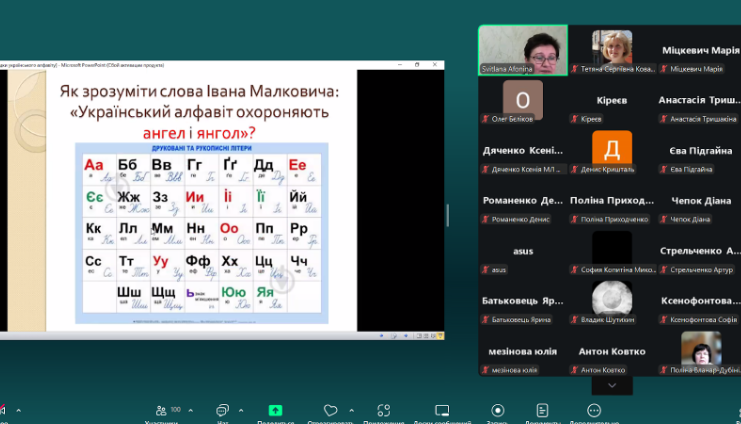Screen dimensions: 741x424
Task: Click the Reactions heart icon
Action: (x=330, y=410)
